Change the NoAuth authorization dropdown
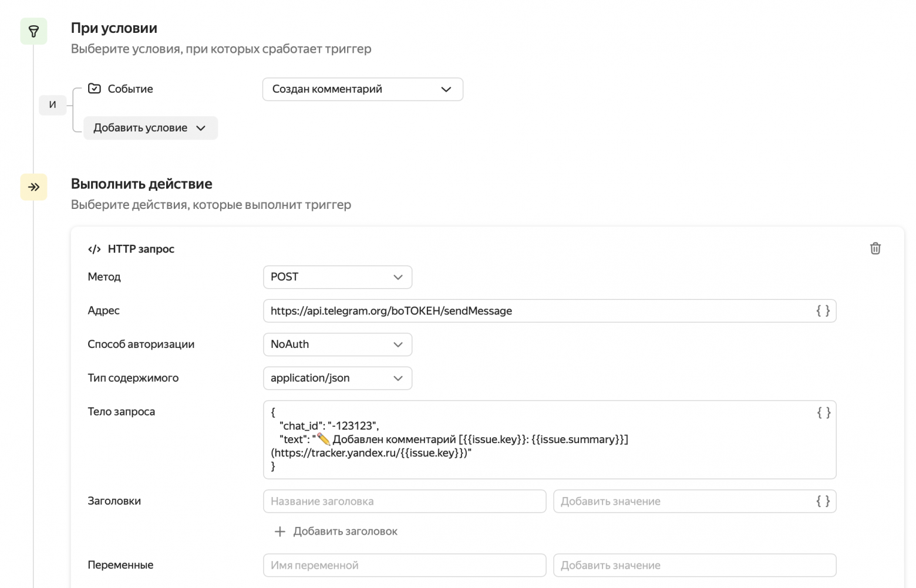This screenshot has width=916, height=588. click(338, 344)
